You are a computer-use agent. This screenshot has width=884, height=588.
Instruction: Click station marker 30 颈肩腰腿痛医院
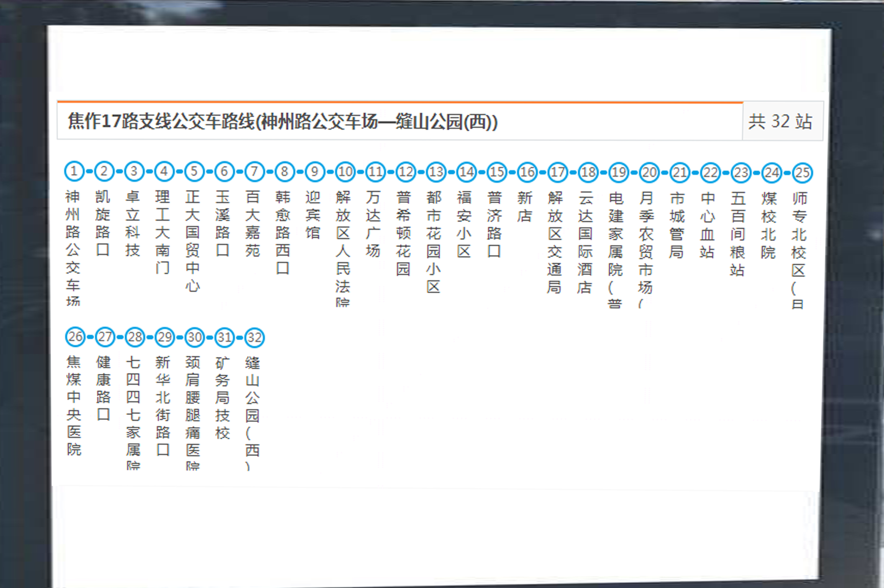click(x=194, y=337)
